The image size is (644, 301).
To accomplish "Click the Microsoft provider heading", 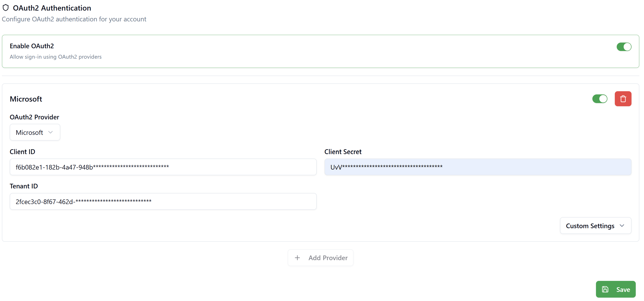I will [26, 99].
